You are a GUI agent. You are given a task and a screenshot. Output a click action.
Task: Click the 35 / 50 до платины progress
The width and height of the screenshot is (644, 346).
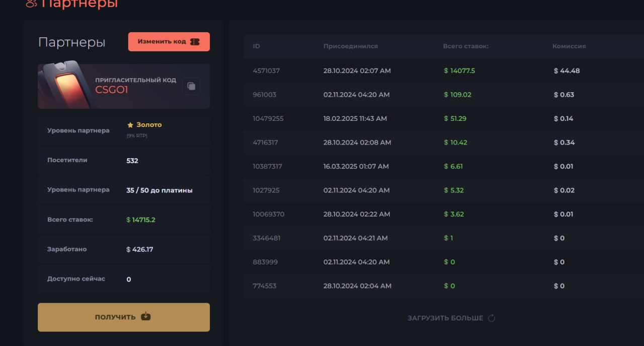[159, 190]
